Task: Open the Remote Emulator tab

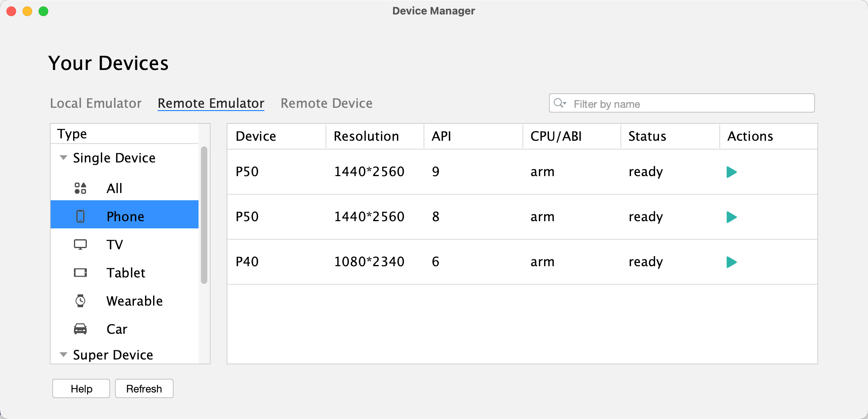Action: pyautogui.click(x=211, y=103)
